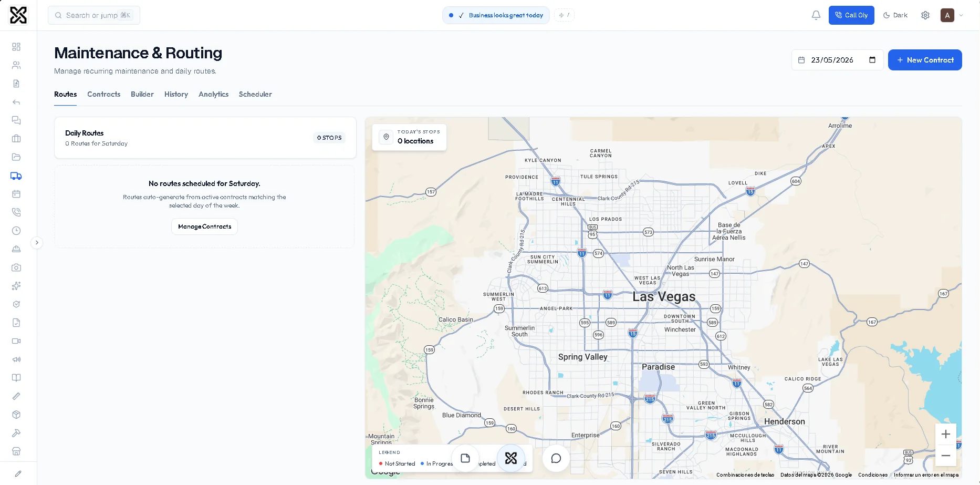Open the settings gear icon
Image resolution: width=980 pixels, height=485 pixels.
click(925, 15)
